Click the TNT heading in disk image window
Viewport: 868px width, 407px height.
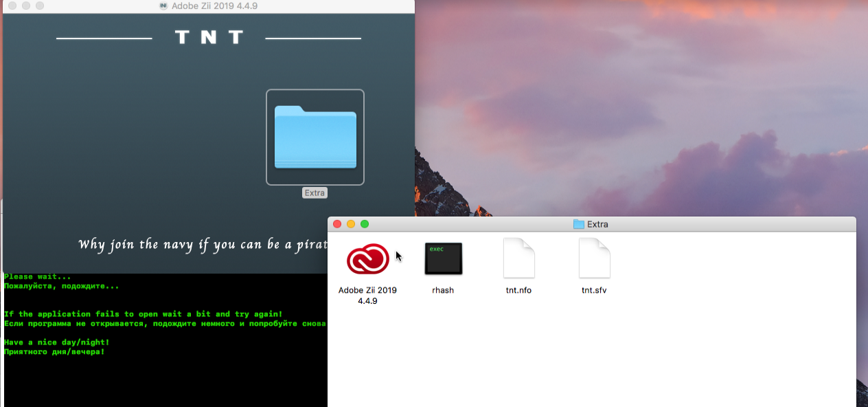pos(209,37)
